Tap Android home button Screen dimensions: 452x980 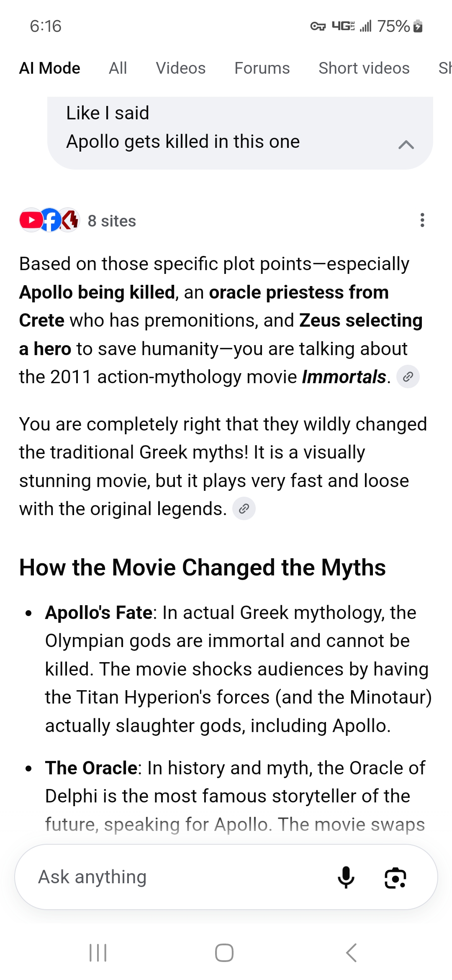[224, 953]
